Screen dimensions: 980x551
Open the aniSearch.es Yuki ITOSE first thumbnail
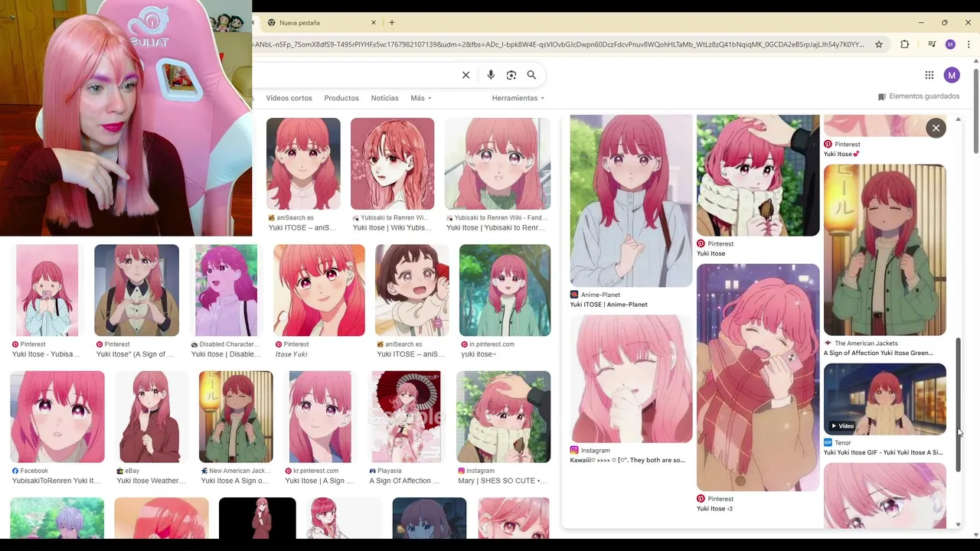(x=303, y=164)
